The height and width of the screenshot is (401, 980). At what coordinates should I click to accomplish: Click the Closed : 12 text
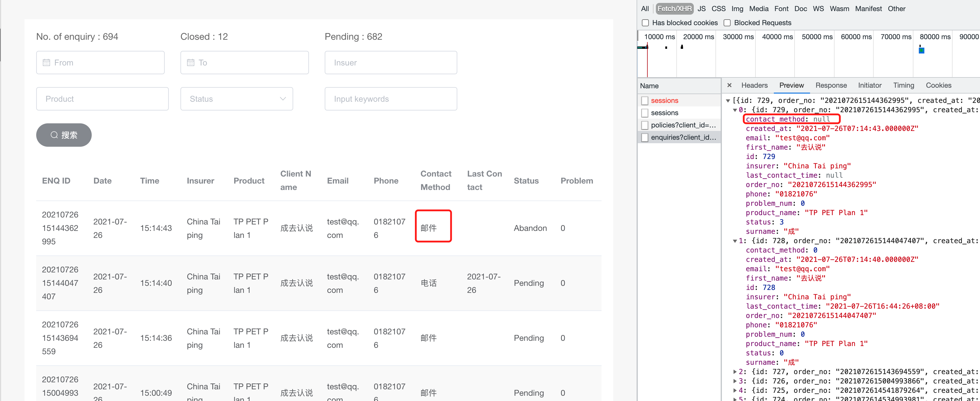(x=204, y=37)
